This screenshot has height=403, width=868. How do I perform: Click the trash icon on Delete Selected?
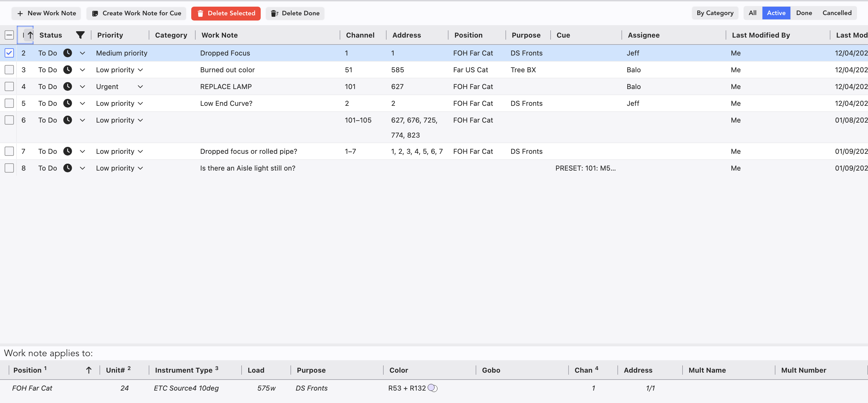coord(200,14)
